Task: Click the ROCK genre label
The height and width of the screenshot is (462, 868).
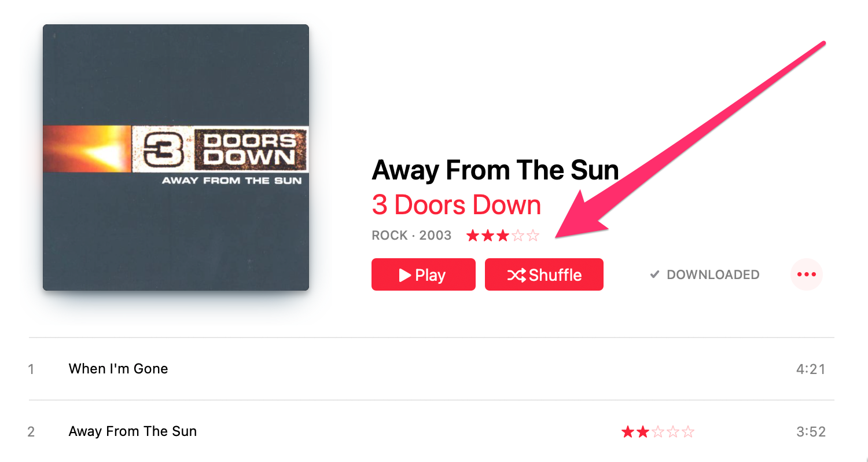Action: click(x=389, y=236)
